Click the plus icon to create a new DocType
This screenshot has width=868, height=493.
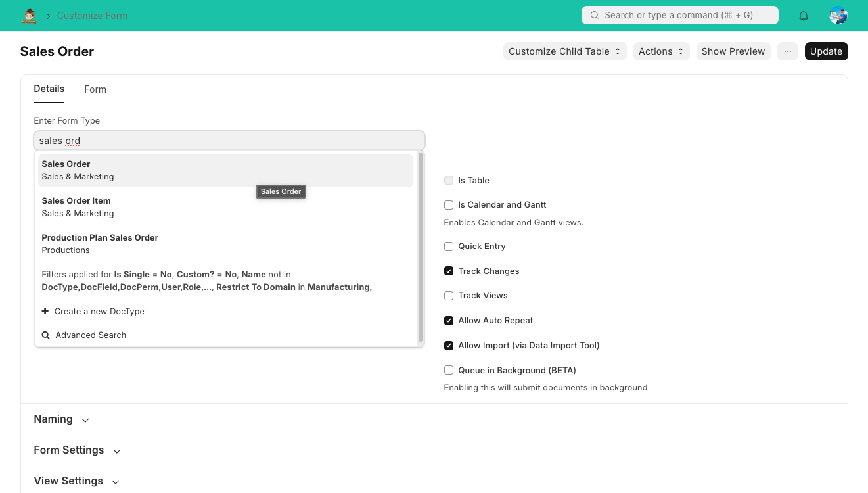(x=45, y=311)
